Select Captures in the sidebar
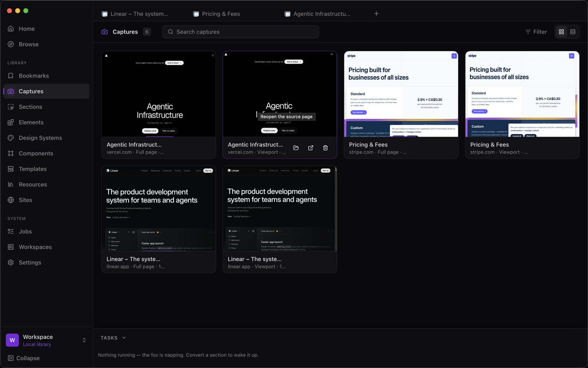This screenshot has height=368, width=588. point(46,91)
